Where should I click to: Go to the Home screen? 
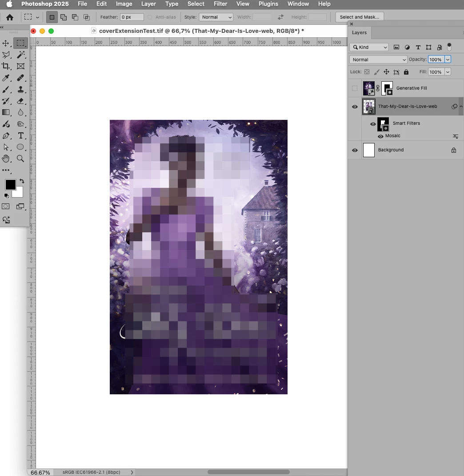click(10, 17)
